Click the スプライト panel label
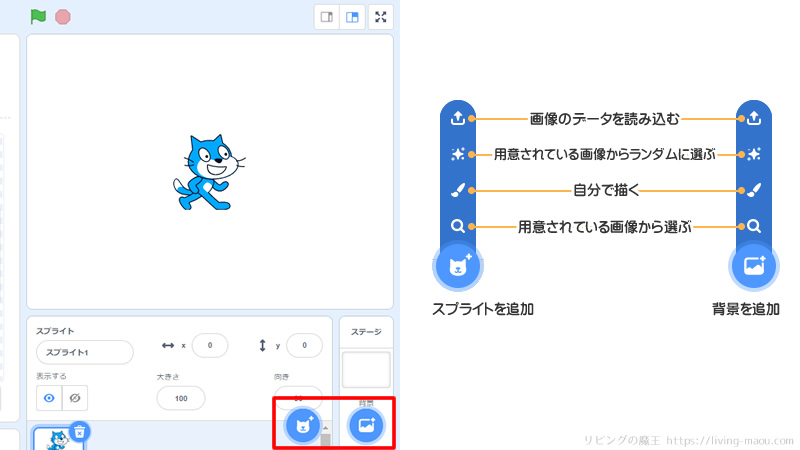This screenshot has width=800, height=450. point(55,331)
